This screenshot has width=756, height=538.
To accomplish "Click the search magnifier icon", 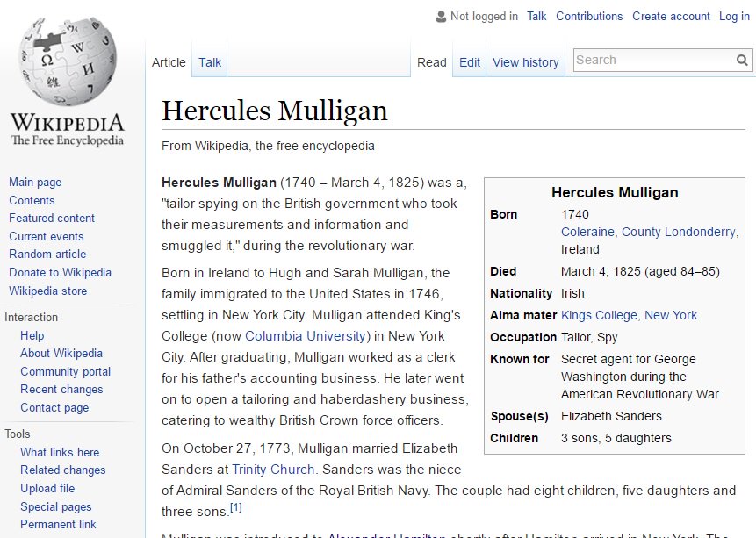I will [x=742, y=61].
